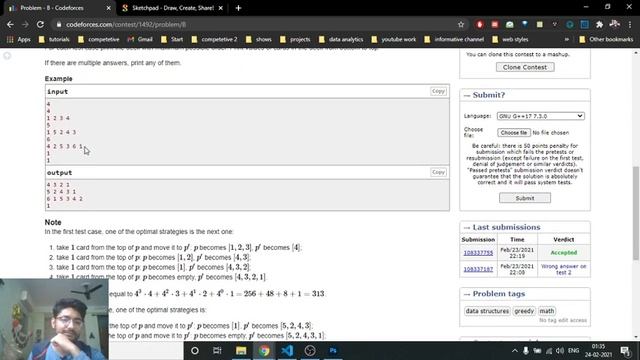Open the tutorials bookmark folder
The height and width of the screenshot is (360, 640).
[x=54, y=39]
